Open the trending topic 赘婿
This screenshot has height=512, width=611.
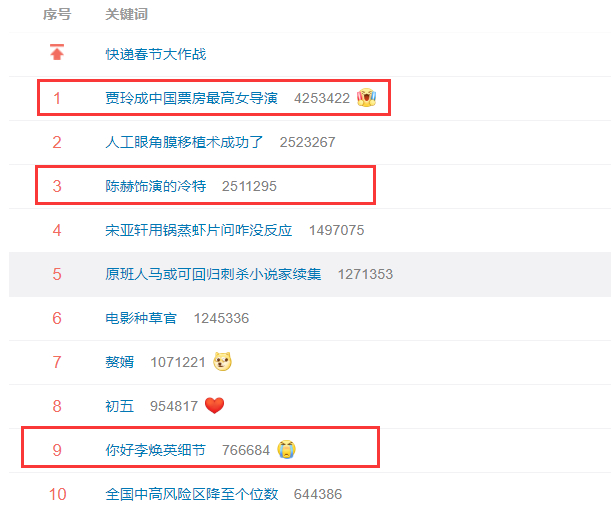(120, 362)
